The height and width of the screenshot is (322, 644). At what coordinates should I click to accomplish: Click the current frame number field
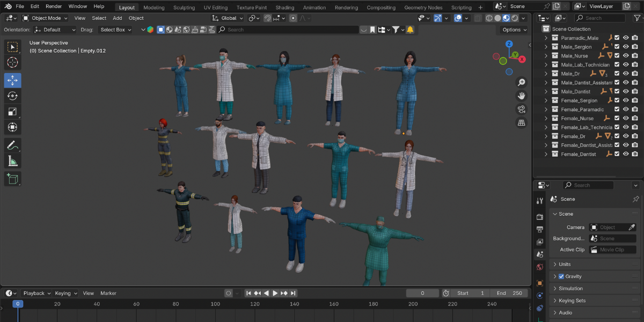point(422,293)
